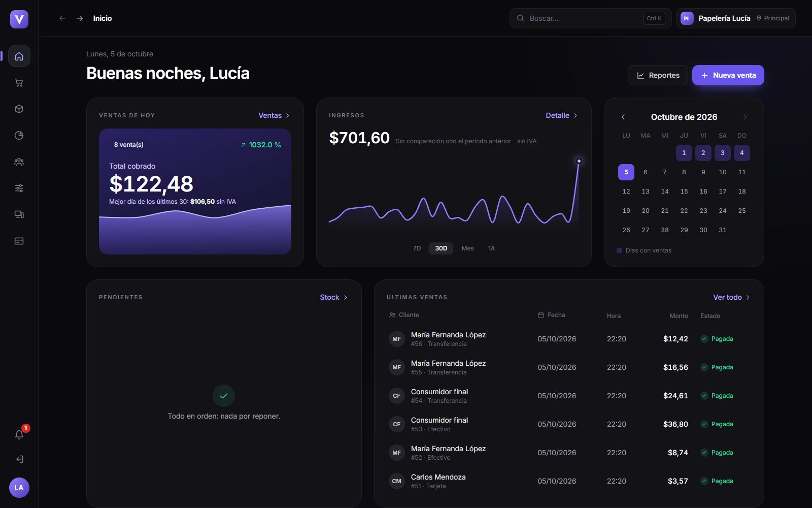The height and width of the screenshot is (508, 812).
Task: Click the PL store badge icon
Action: (x=687, y=18)
